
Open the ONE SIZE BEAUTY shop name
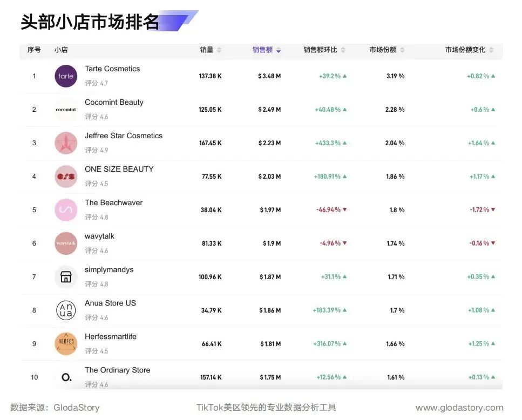click(119, 169)
